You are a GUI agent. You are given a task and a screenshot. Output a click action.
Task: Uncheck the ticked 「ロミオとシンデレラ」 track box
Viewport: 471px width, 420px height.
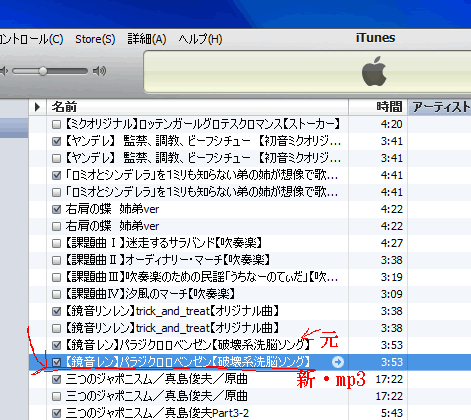tap(57, 175)
